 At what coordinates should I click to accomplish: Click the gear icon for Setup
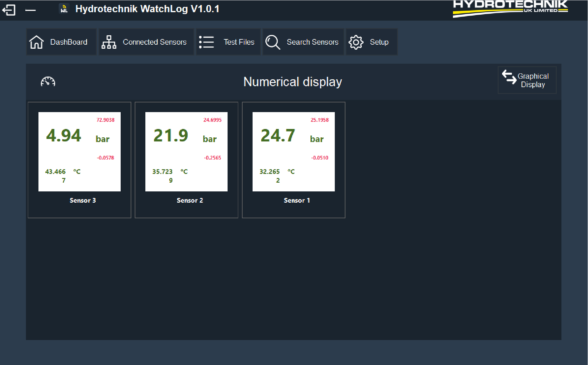[356, 42]
